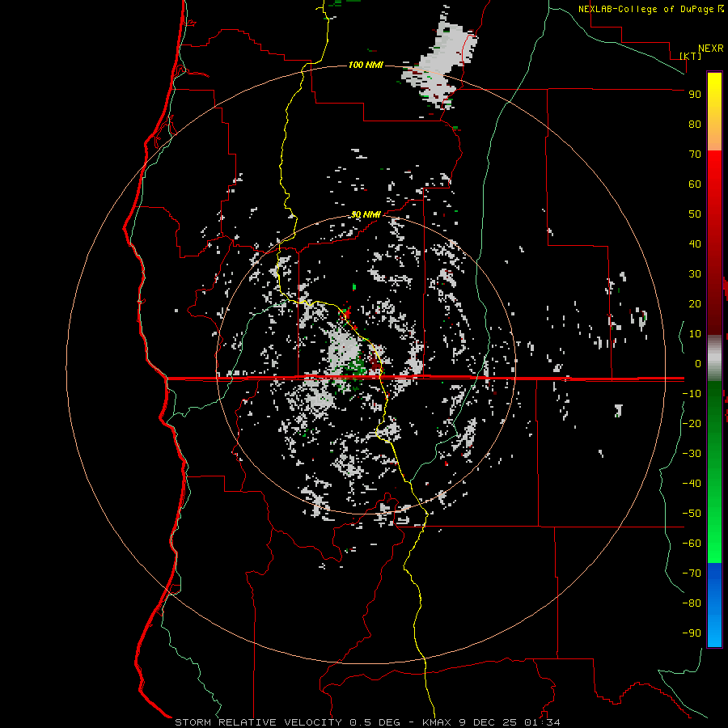Click the gray zero-velocity segment of color bar

(714, 358)
